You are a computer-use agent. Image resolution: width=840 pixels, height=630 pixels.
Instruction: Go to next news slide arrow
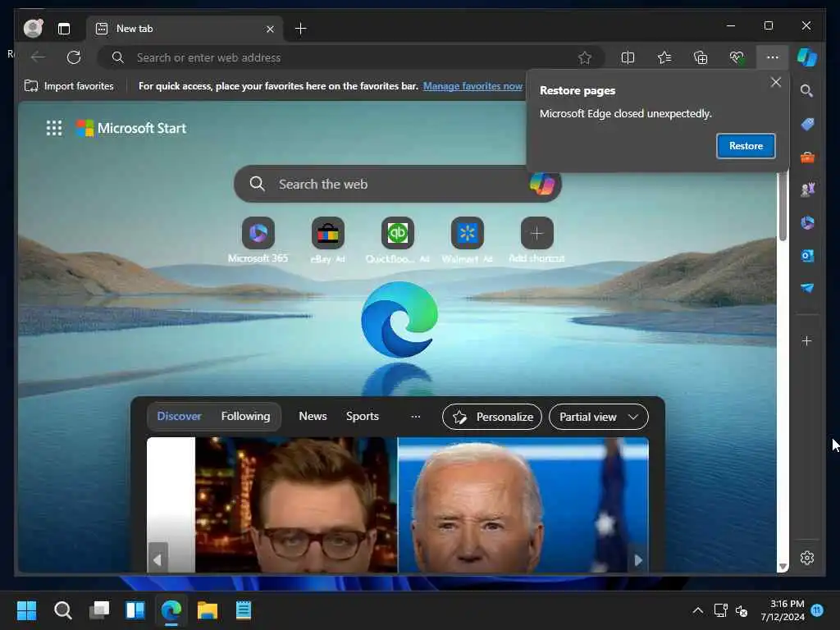[638, 560]
